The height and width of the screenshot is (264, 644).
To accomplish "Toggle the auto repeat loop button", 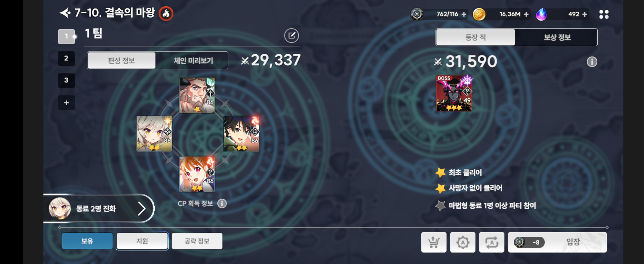I will pos(492,242).
